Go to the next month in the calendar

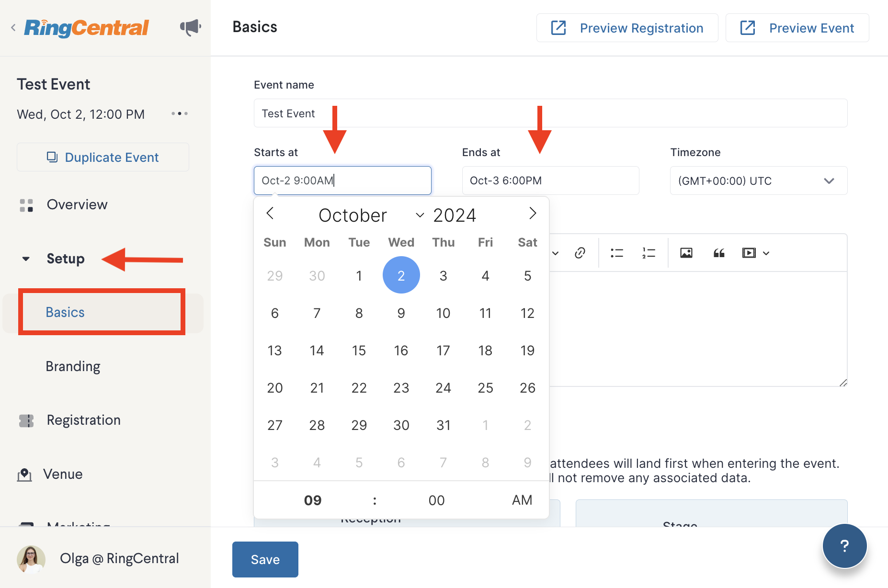532,213
